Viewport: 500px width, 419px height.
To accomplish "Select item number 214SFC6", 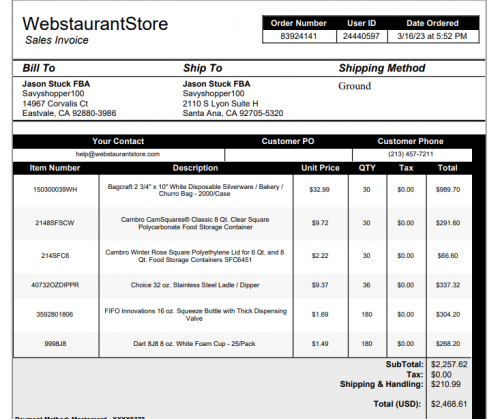I will (55, 256).
